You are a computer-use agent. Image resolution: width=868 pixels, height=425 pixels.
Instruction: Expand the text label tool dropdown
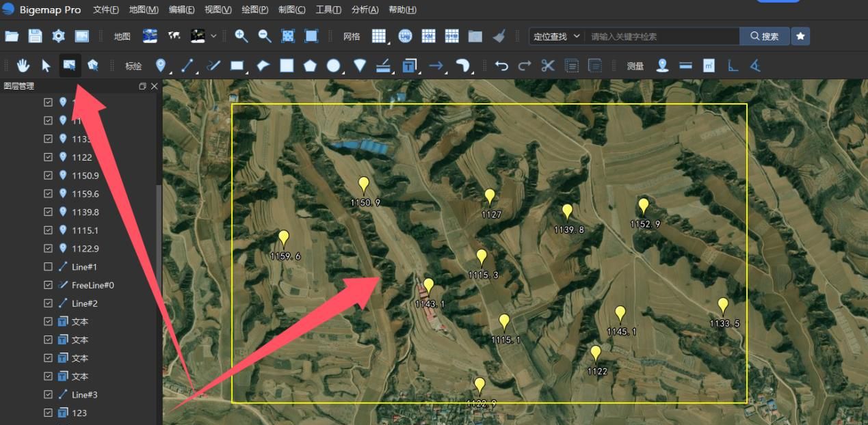click(417, 70)
